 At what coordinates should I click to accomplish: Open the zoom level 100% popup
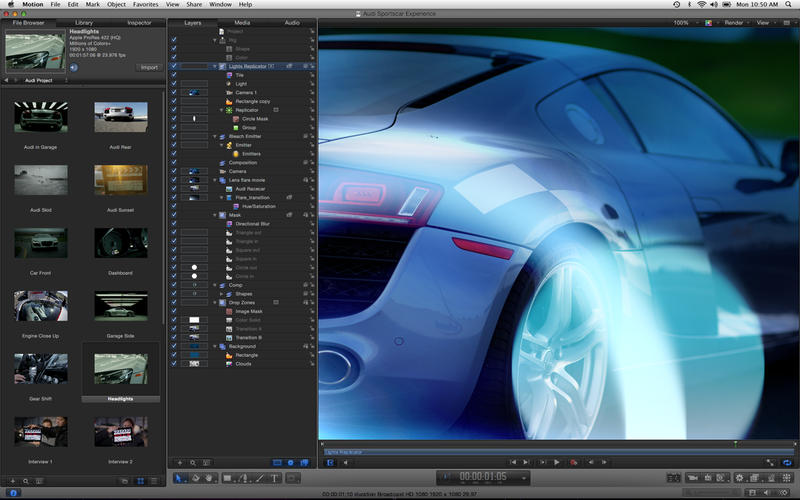(683, 22)
